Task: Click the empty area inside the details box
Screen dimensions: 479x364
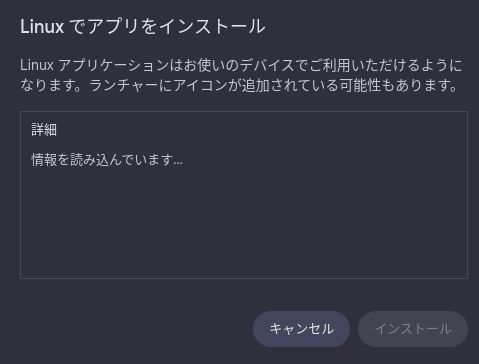Action: coord(243,223)
